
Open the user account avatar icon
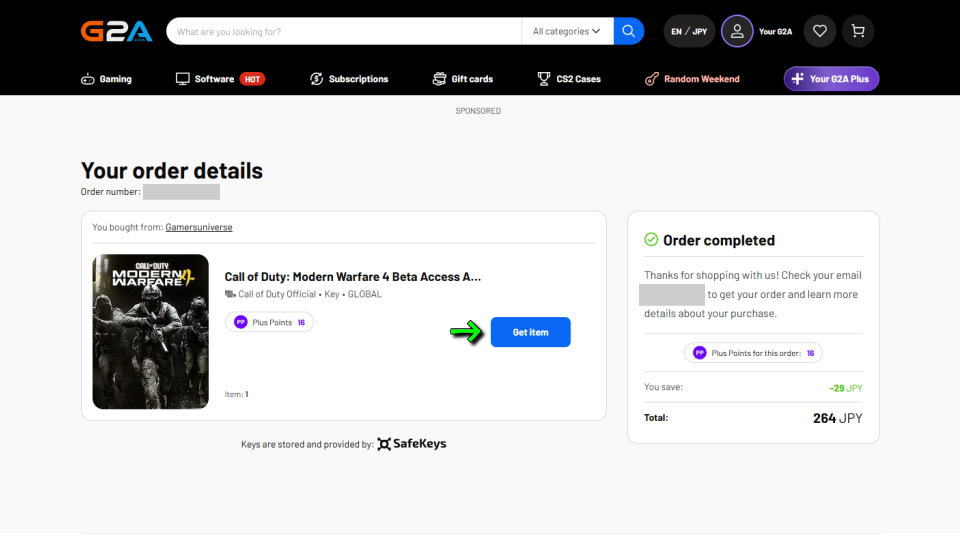[x=737, y=31]
